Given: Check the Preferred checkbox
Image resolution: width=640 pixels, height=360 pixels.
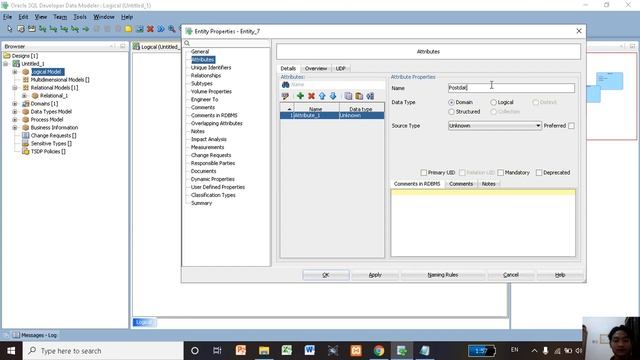Looking at the screenshot, I should pyautogui.click(x=571, y=126).
